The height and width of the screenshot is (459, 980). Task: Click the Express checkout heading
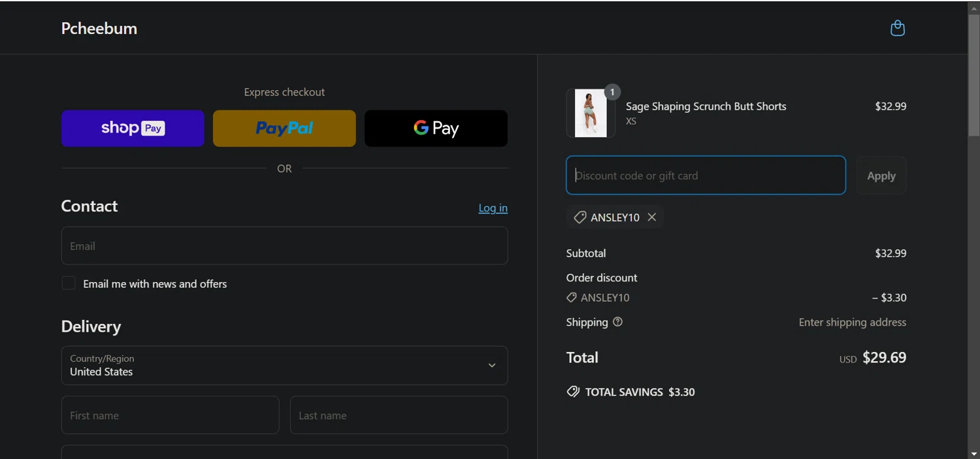pos(284,92)
